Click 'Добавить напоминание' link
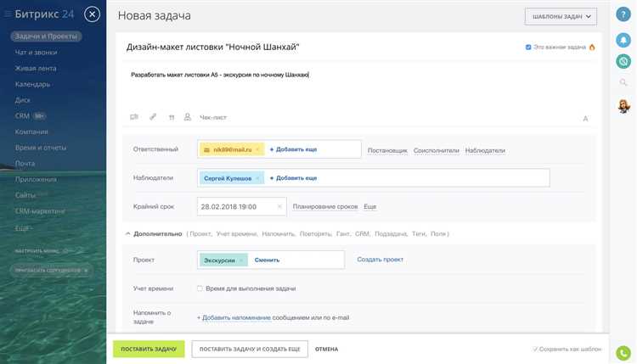 (x=236, y=317)
